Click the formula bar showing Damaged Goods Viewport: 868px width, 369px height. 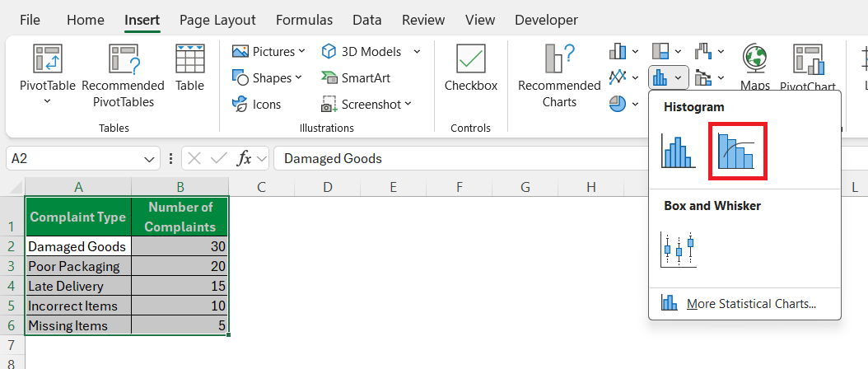pyautogui.click(x=570, y=158)
